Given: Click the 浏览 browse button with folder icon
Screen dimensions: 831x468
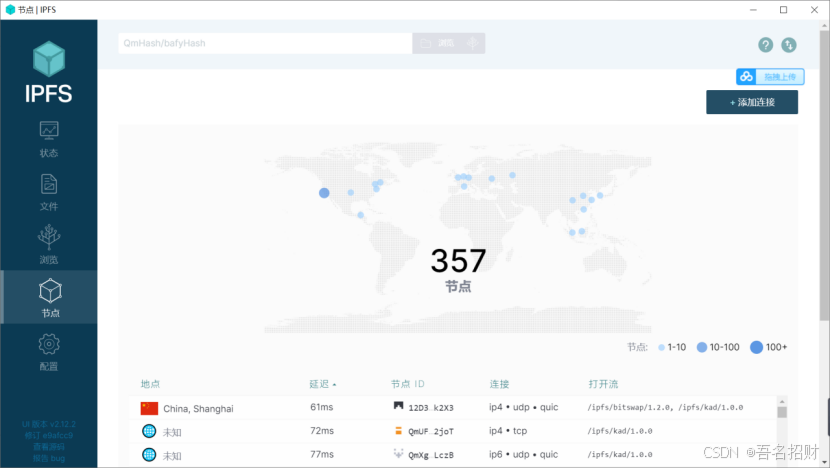Looking at the screenshot, I should pos(438,43).
